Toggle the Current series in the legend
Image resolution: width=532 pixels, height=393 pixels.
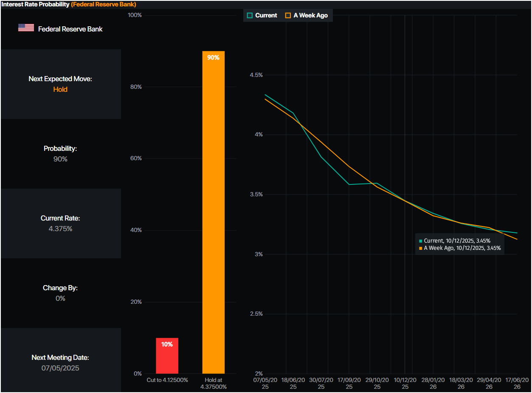(x=262, y=15)
